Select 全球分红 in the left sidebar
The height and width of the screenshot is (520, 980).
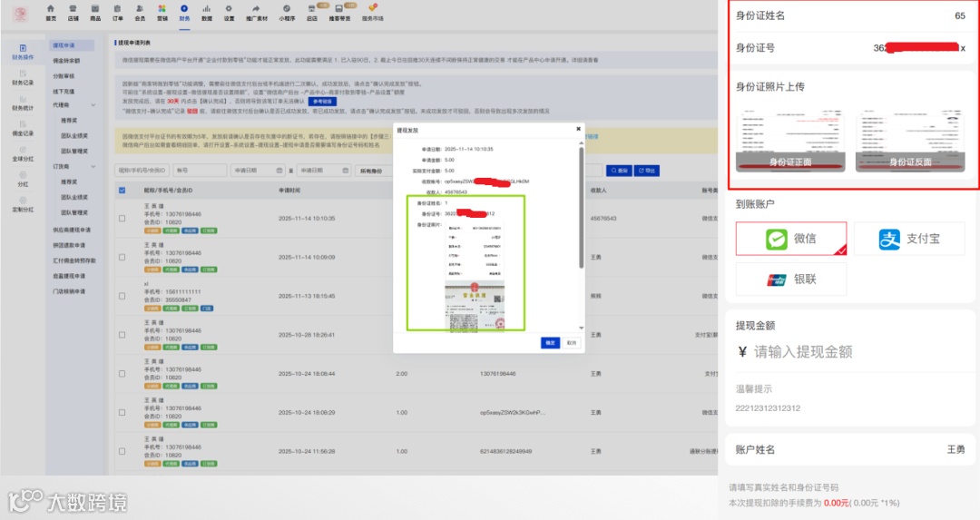(x=23, y=153)
